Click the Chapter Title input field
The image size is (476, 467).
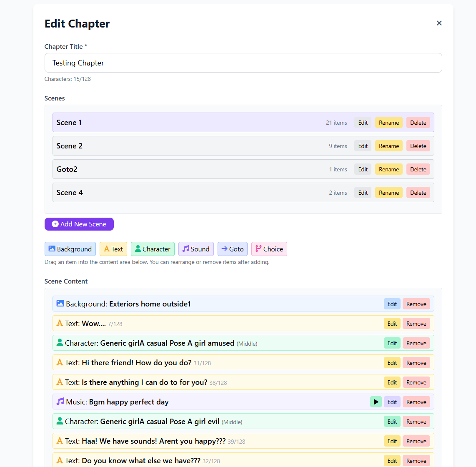pos(243,63)
